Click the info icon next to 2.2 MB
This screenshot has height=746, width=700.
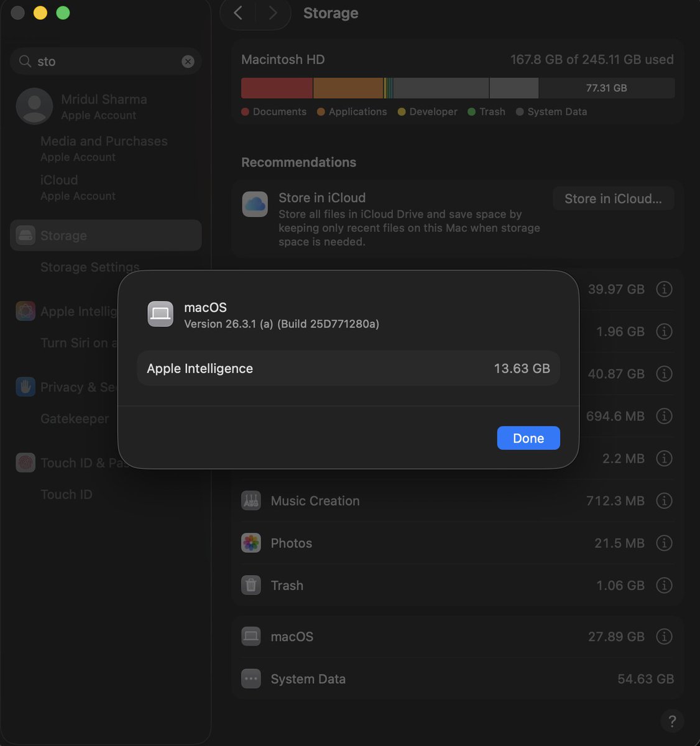tap(665, 458)
